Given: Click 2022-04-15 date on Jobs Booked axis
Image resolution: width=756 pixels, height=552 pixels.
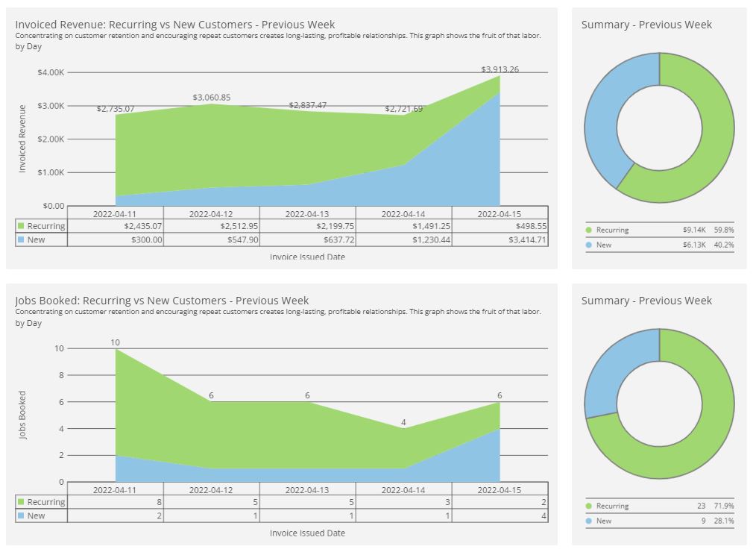Looking at the screenshot, I should click(x=500, y=490).
